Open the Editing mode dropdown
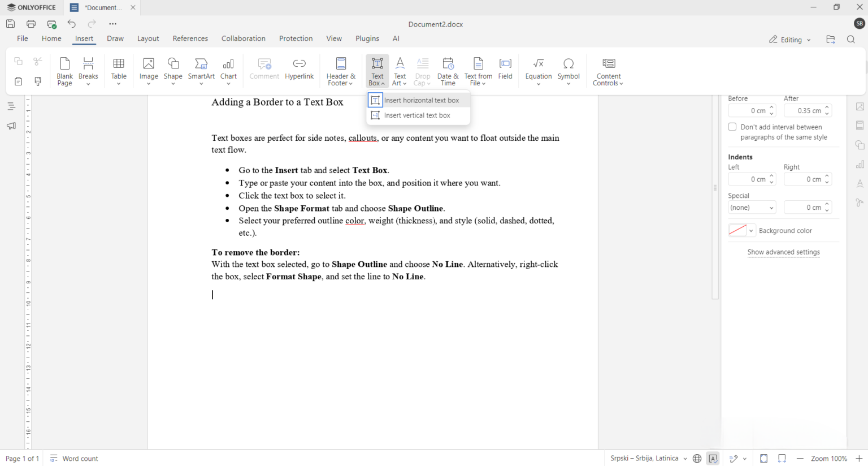The width and height of the screenshot is (868, 466). coord(789,40)
